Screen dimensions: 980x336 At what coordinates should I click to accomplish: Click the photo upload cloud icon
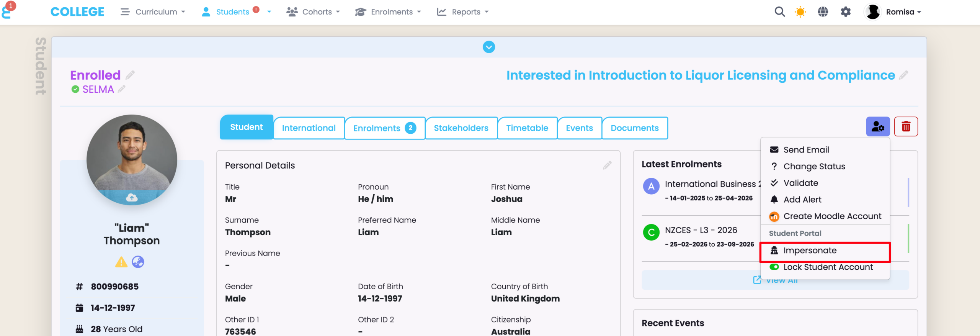132,198
